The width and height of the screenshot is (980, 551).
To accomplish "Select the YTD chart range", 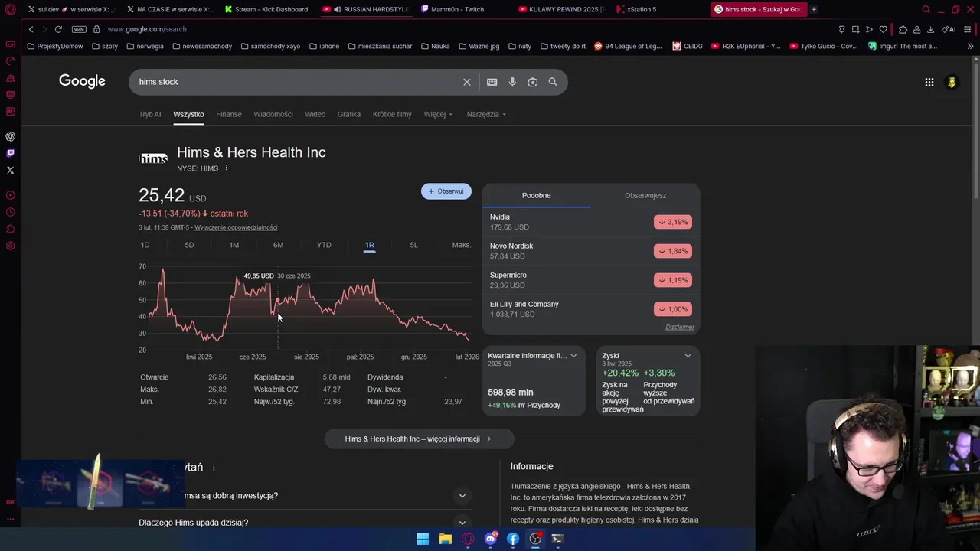I will (x=324, y=245).
